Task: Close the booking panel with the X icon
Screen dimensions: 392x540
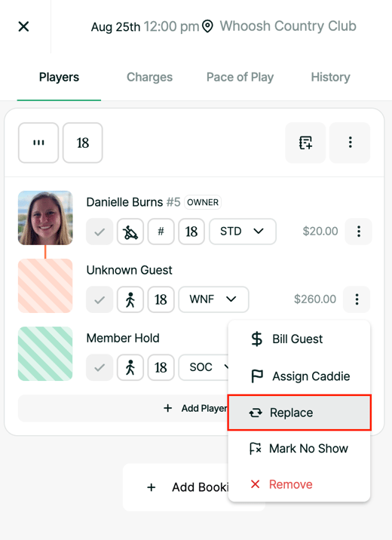Action: [23, 26]
